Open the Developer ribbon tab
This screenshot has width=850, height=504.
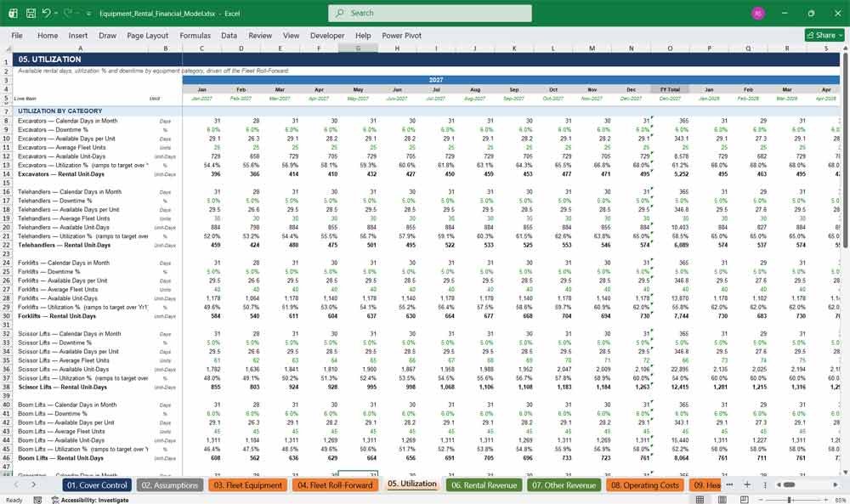coord(327,35)
